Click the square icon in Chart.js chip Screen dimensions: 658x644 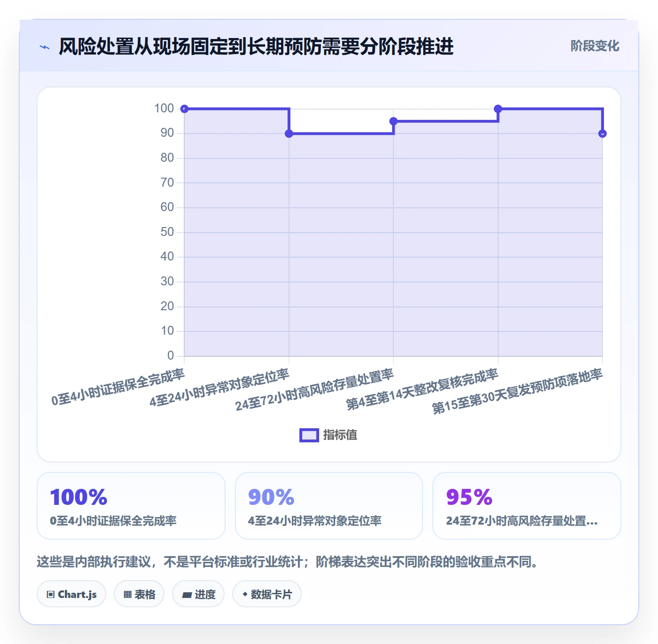point(51,595)
